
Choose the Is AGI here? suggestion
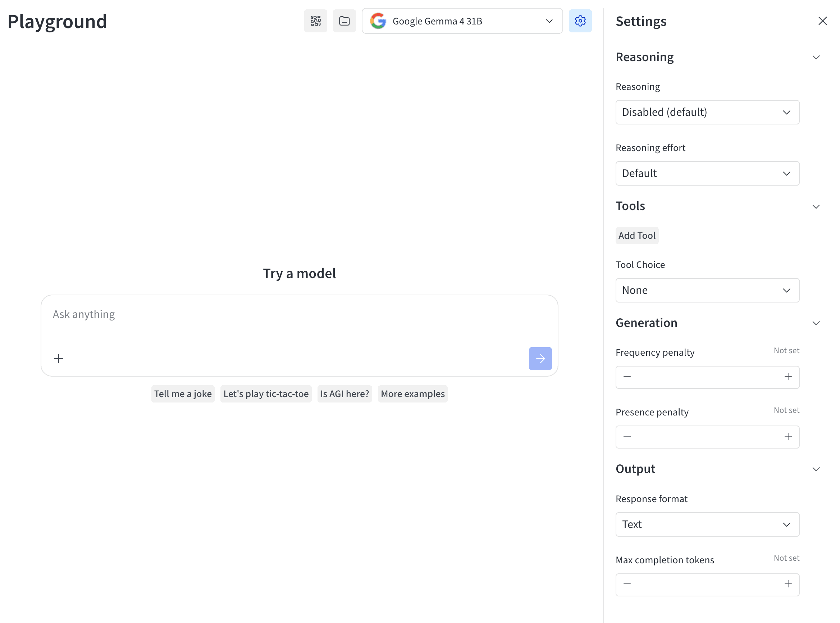point(344,394)
